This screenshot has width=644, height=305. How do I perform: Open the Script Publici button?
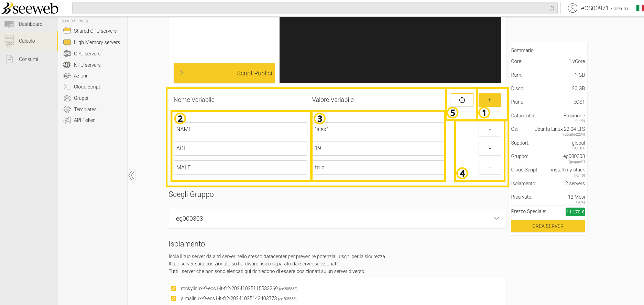(x=224, y=73)
